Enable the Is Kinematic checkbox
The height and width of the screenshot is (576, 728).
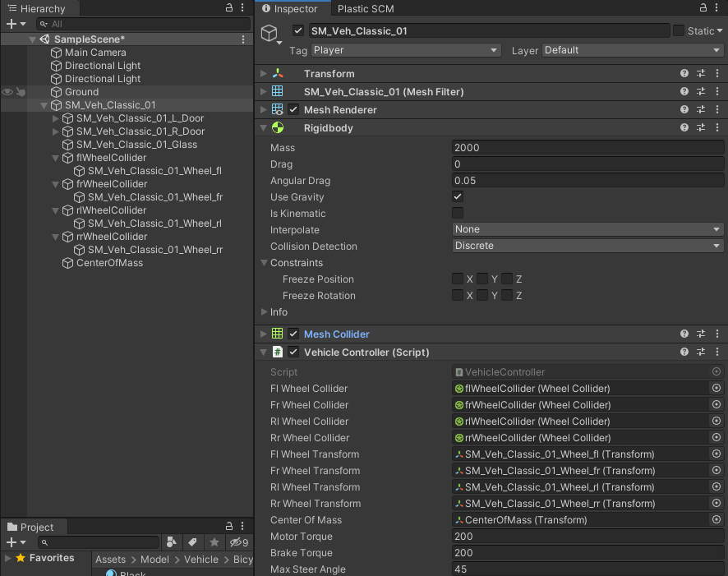(x=458, y=214)
